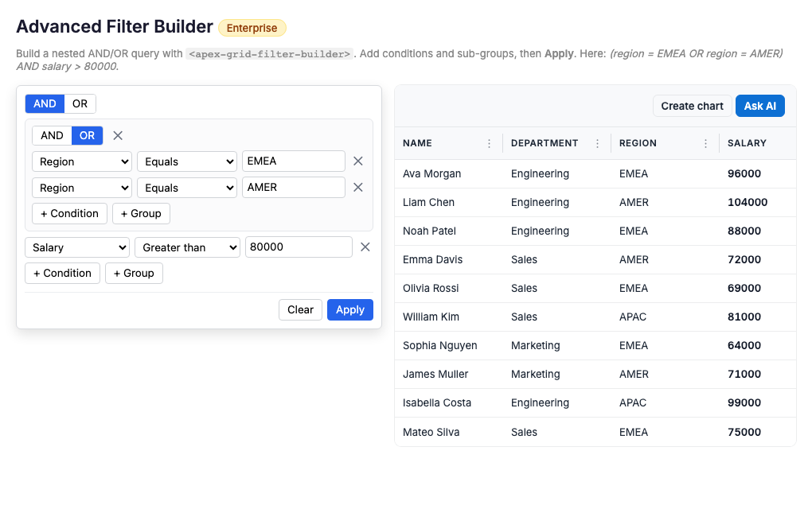
Task: Click the Enterprise badge
Action: click(x=252, y=28)
